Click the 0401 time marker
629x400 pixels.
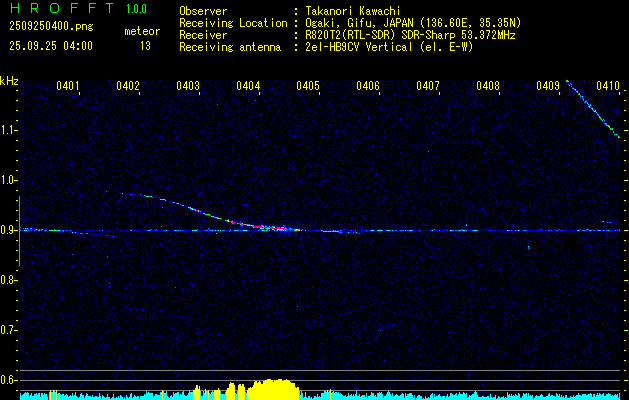point(68,87)
